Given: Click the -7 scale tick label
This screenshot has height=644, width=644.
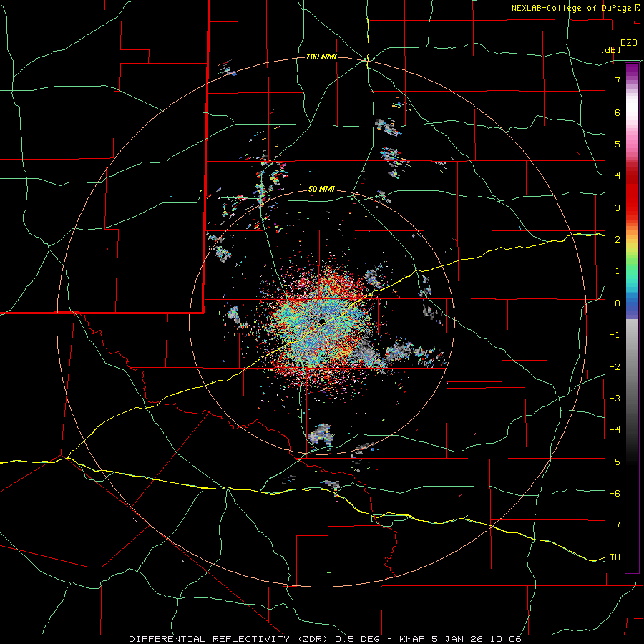Looking at the screenshot, I should [615, 525].
